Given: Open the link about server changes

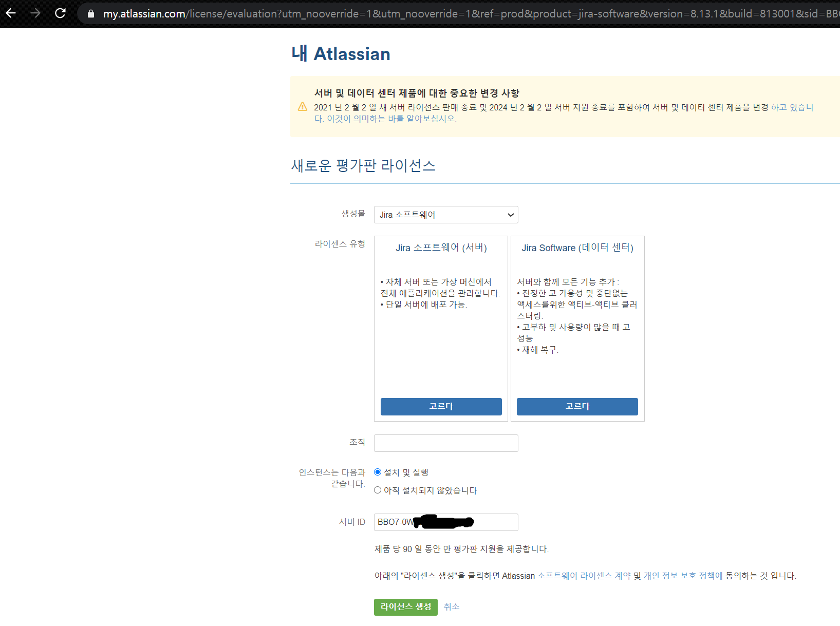Looking at the screenshot, I should point(564,113).
